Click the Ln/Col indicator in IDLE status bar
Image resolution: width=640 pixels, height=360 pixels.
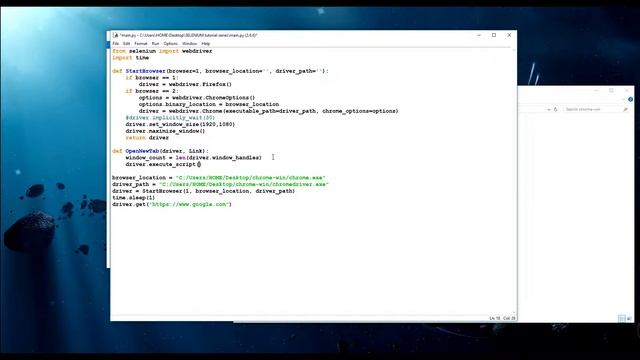click(502, 318)
